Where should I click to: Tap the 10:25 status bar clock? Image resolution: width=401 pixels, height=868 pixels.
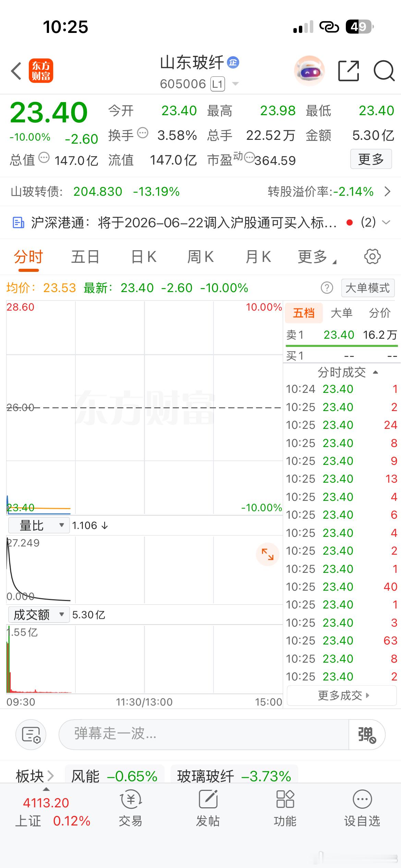pos(65,27)
